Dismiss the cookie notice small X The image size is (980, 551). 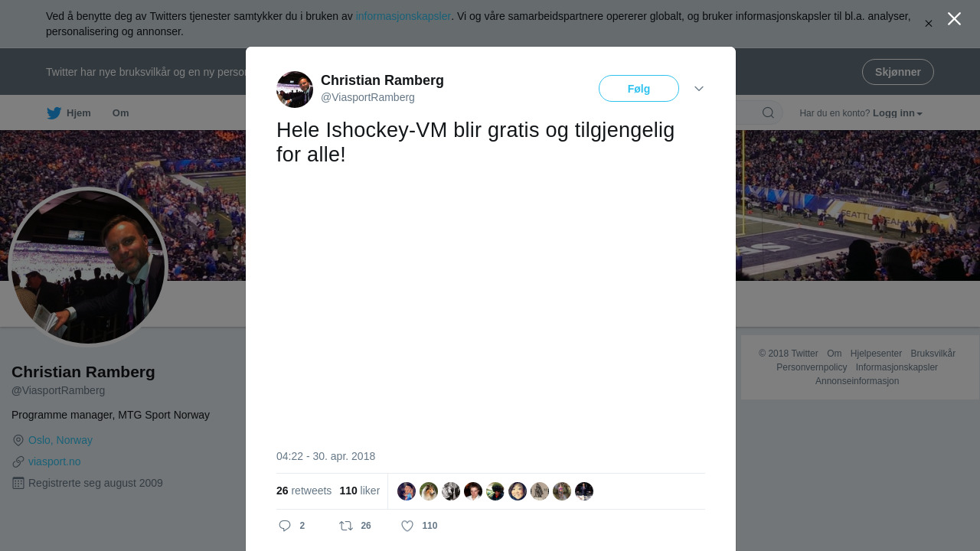coord(929,24)
